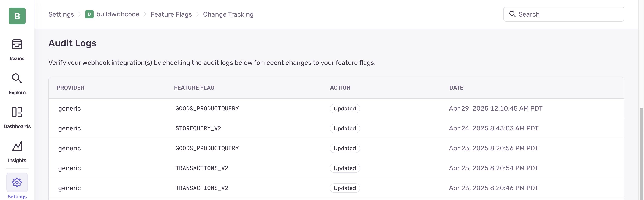
Task: Navigate to the buildwithcode breadcrumb link
Action: pyautogui.click(x=118, y=14)
